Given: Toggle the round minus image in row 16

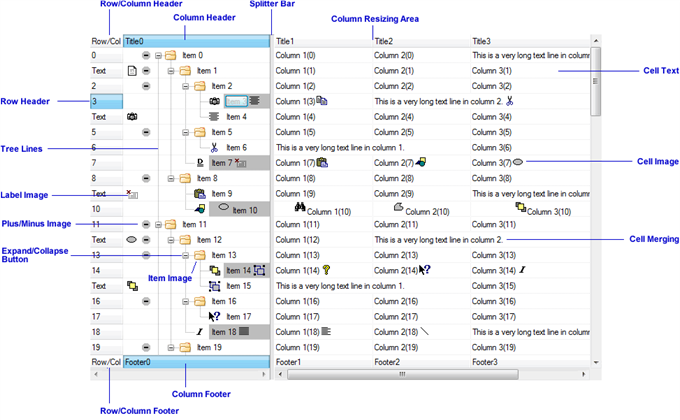Looking at the screenshot, I should pos(146,301).
